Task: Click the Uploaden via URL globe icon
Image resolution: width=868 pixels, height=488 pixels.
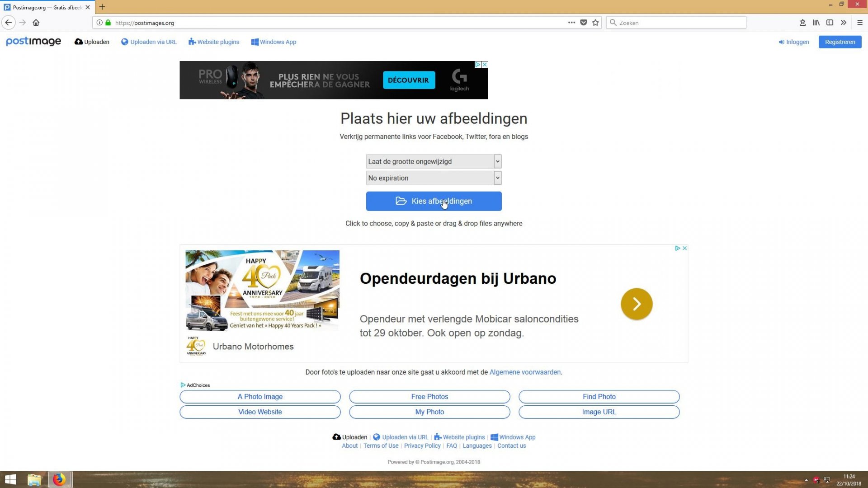Action: 125,42
